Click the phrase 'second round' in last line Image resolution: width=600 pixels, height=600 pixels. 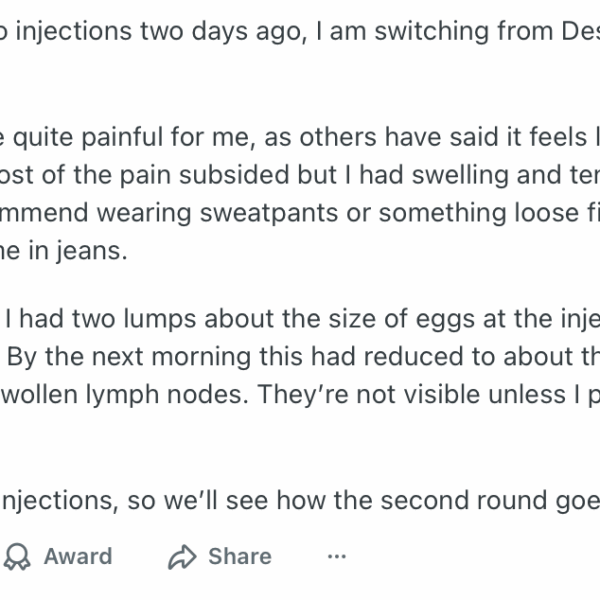[385, 501]
